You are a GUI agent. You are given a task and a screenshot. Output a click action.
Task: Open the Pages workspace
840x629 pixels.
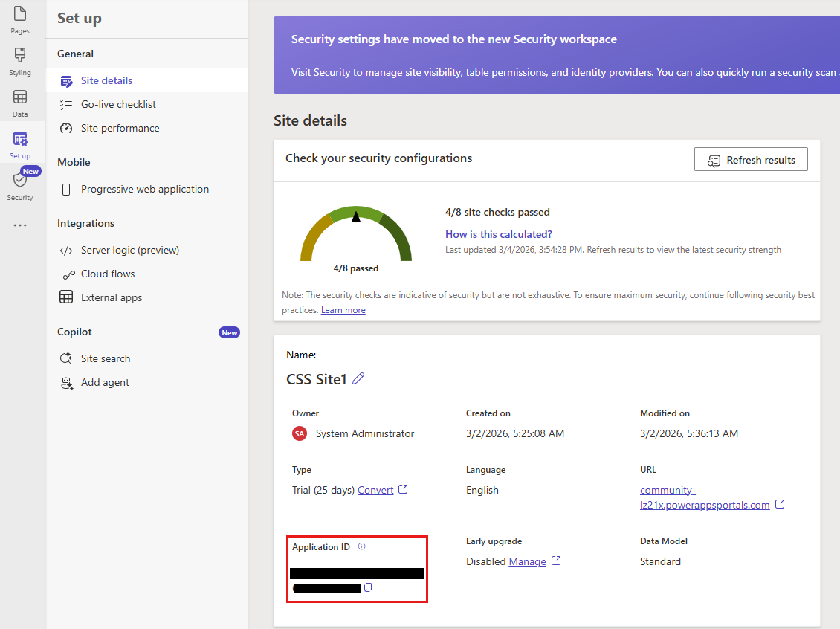tap(20, 20)
